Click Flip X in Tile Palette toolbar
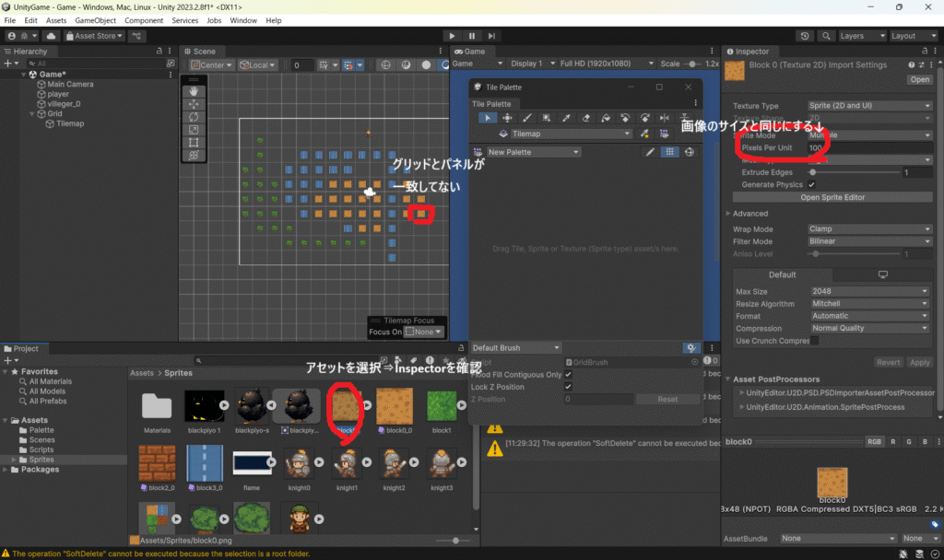 click(x=664, y=118)
